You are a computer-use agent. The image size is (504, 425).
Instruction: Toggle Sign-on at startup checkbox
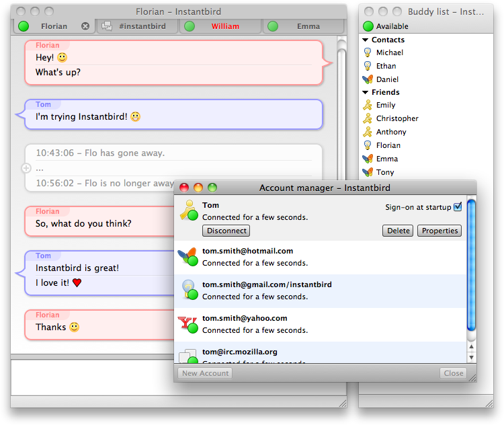point(458,207)
